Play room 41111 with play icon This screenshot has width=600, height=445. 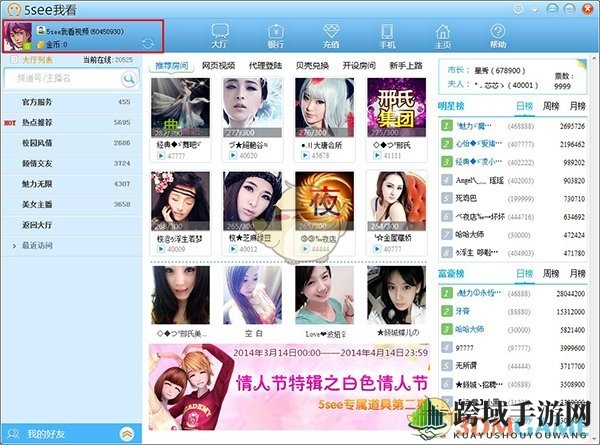point(377,155)
